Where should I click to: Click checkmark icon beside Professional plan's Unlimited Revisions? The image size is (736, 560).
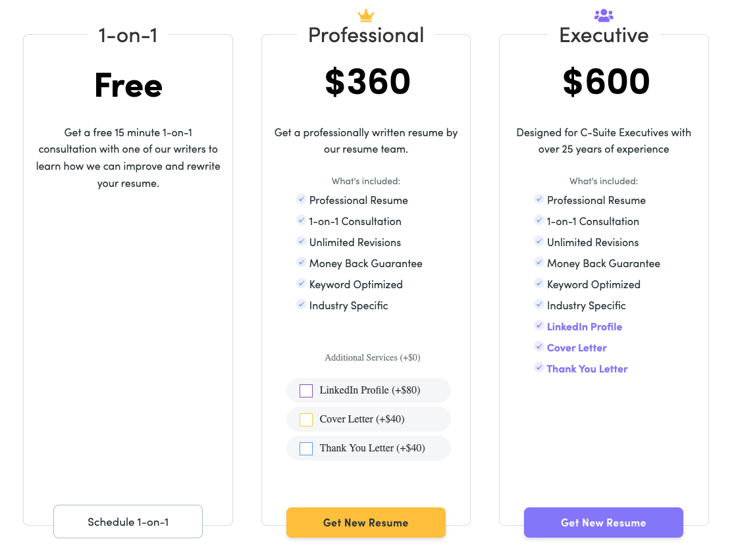tap(302, 241)
